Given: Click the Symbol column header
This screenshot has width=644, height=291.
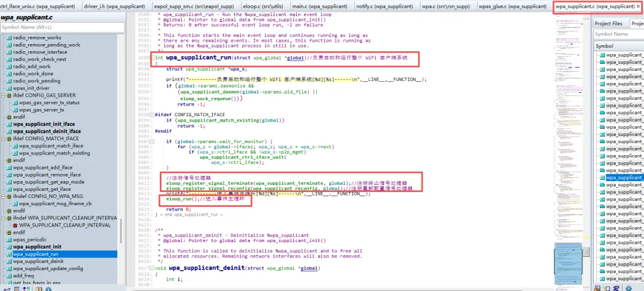Looking at the screenshot, I should click(x=618, y=46).
